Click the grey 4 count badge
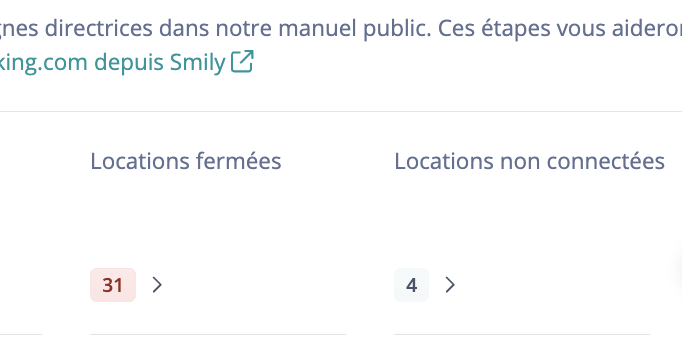The width and height of the screenshot is (682, 362). [411, 285]
